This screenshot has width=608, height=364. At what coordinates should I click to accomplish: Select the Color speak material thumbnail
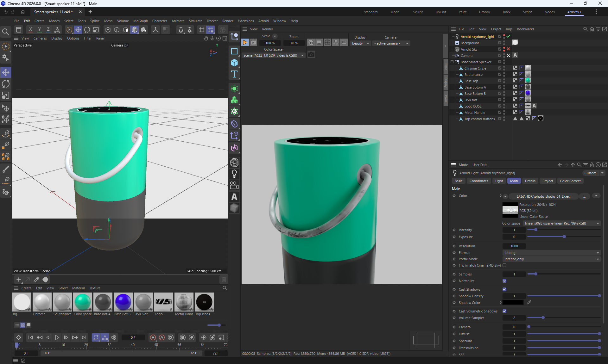point(82,302)
